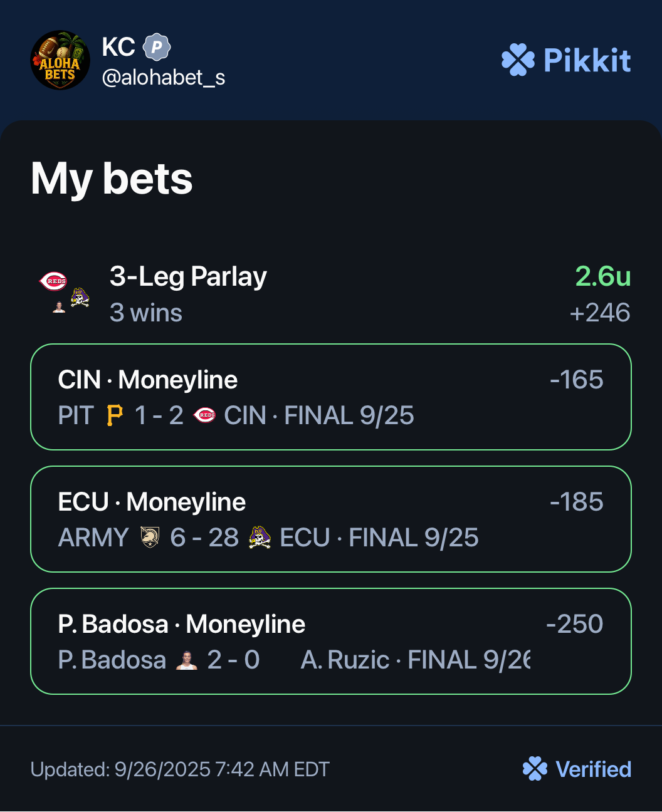Click the ECU Pirates skull logo
The width and height of the screenshot is (662, 812).
coord(260,538)
